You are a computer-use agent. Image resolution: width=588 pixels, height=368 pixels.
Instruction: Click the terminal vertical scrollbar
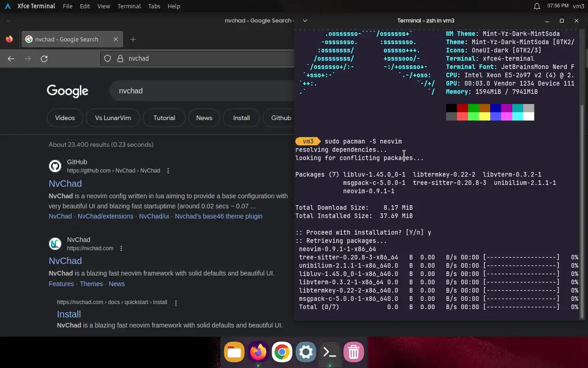582,211
